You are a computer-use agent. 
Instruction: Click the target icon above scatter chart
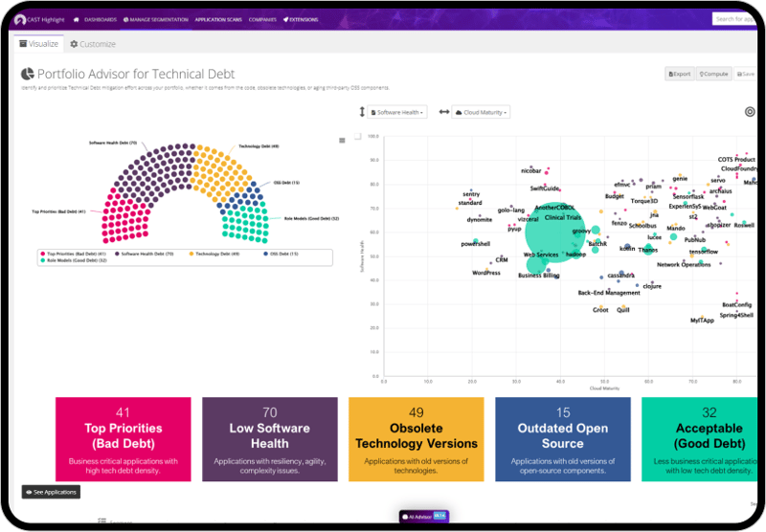[749, 112]
